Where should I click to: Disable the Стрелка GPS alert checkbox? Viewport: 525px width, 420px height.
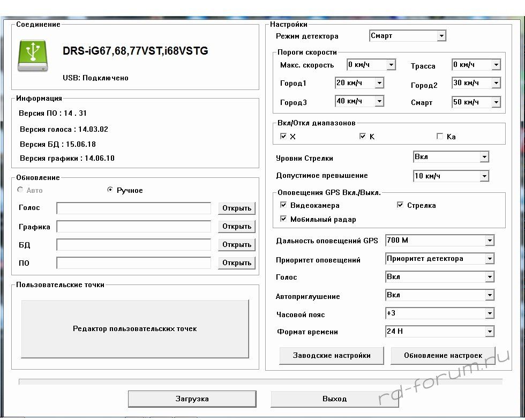[x=400, y=205]
